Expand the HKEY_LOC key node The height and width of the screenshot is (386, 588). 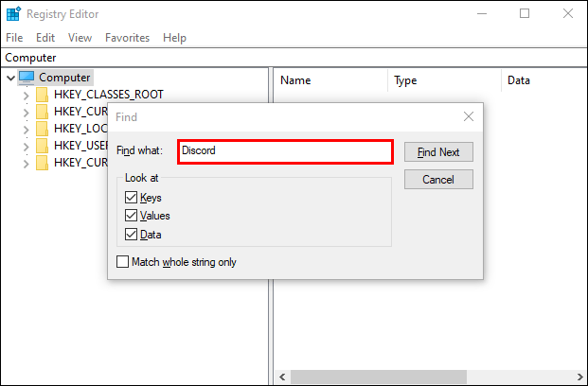tap(26, 130)
